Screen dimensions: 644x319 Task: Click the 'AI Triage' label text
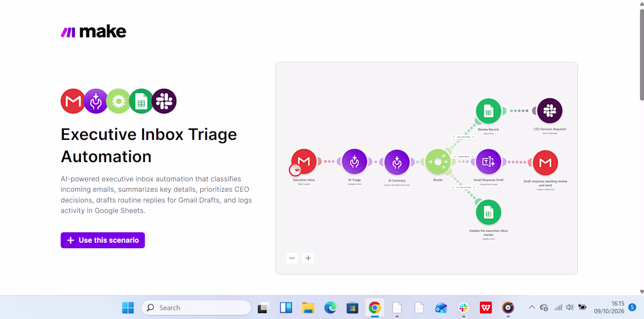(354, 180)
